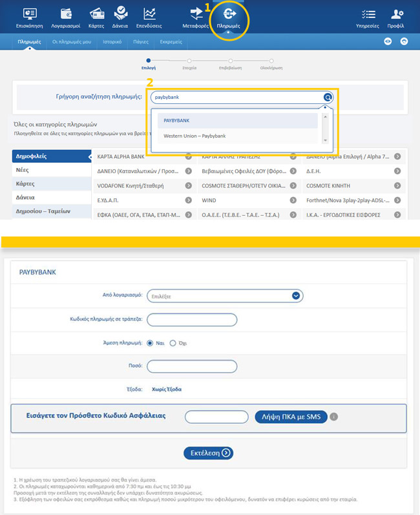This screenshot has height=515, width=420.
Task: Select the Δάνεια loans icon
Action: tap(121, 13)
